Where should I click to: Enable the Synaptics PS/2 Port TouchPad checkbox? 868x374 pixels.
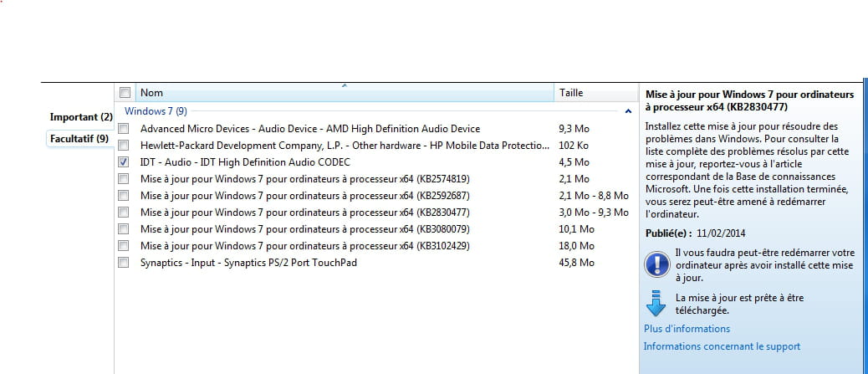(124, 262)
